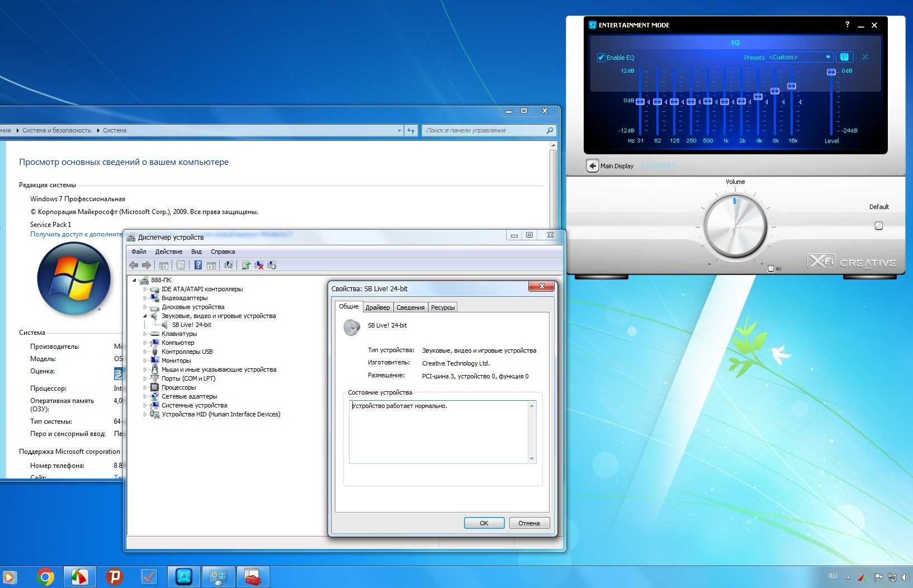Toggle the Default checkbox in Creative panel

(x=879, y=226)
